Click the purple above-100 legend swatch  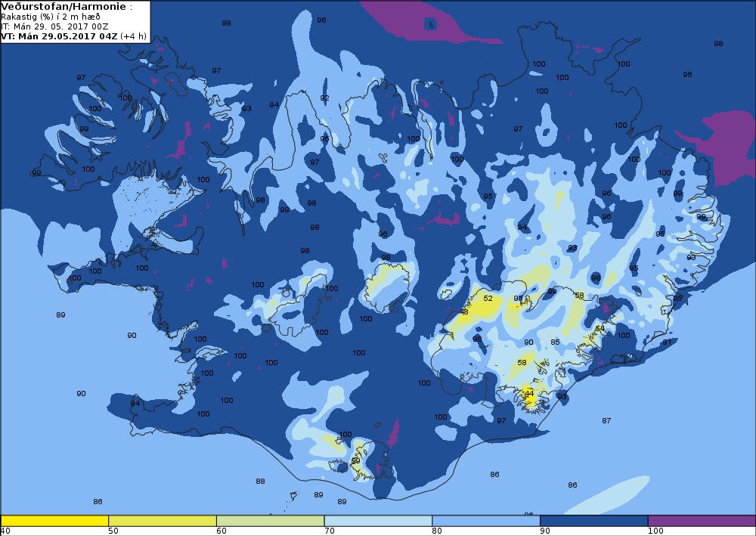(x=702, y=521)
